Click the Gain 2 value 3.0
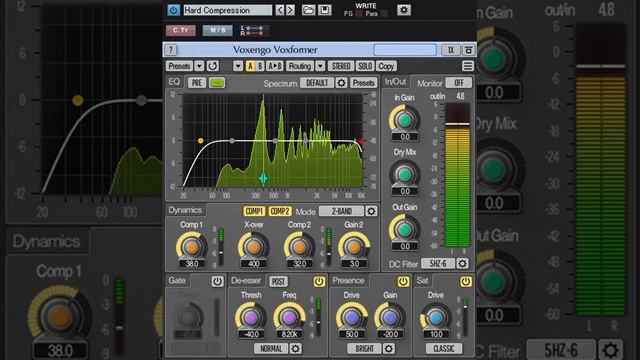Screen dimensions: 640x360 click(x=354, y=264)
